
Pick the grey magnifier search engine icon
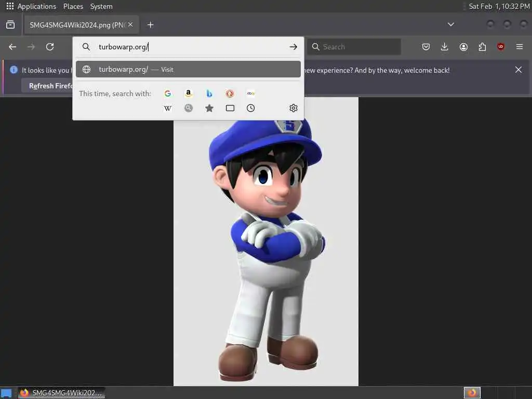pos(189,108)
